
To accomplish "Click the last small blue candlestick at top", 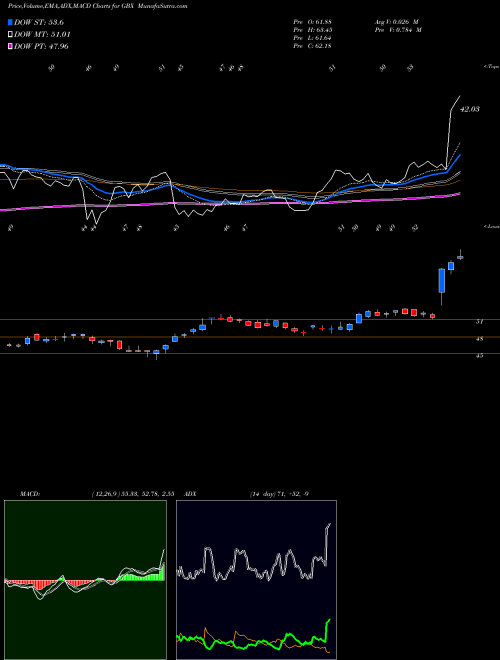I will [460, 257].
